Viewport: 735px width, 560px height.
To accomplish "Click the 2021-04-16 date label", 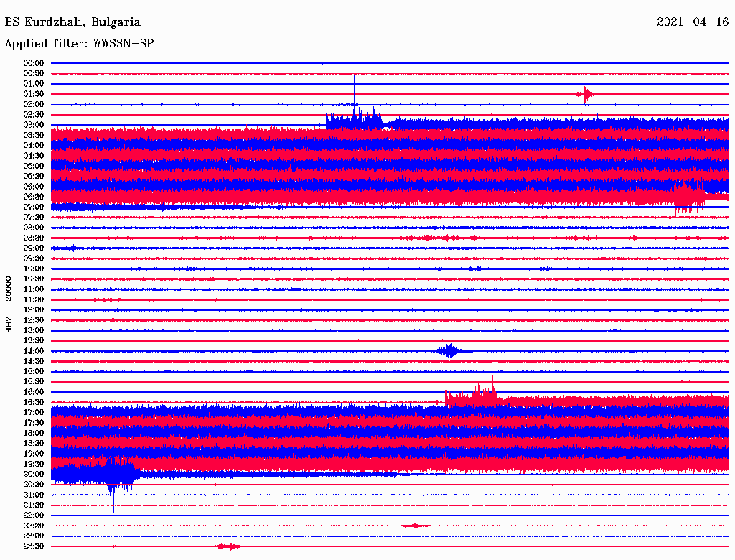I will click(x=693, y=22).
